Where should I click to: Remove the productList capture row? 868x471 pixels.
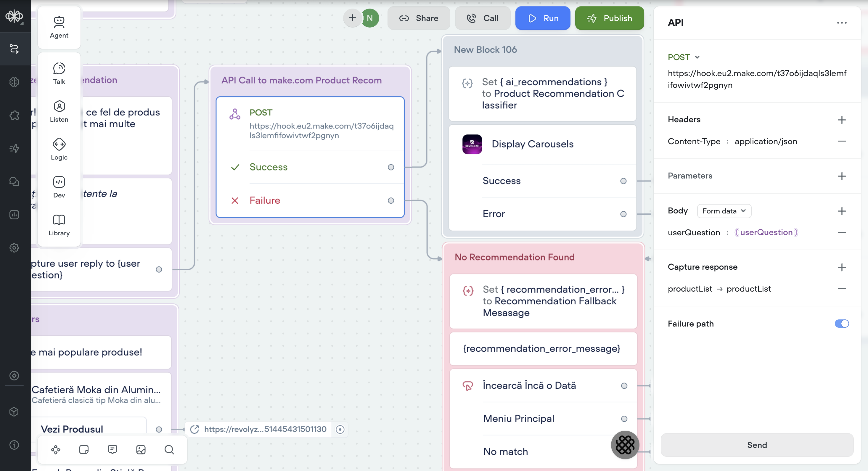(x=842, y=288)
